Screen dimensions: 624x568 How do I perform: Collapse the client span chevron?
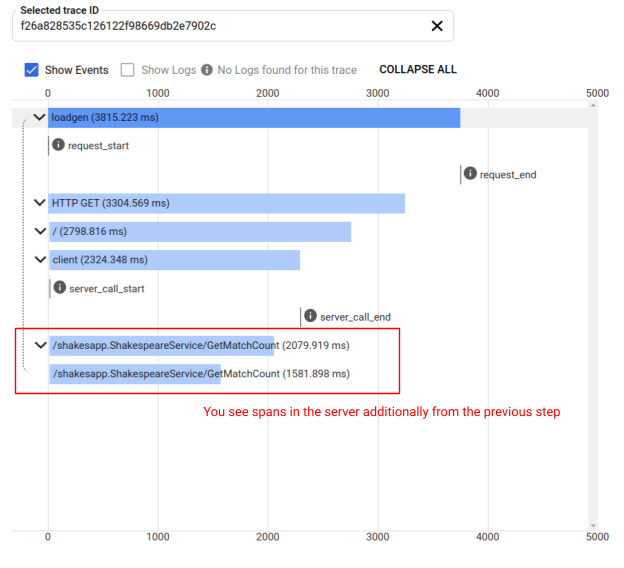[39, 260]
